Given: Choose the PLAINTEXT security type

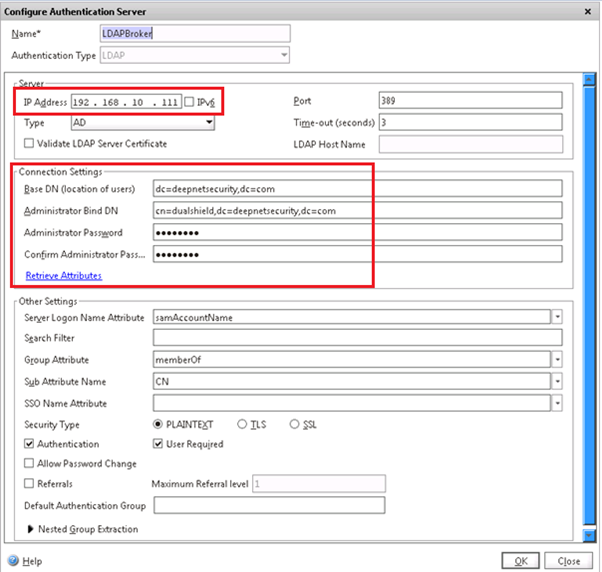Looking at the screenshot, I should click(x=157, y=424).
